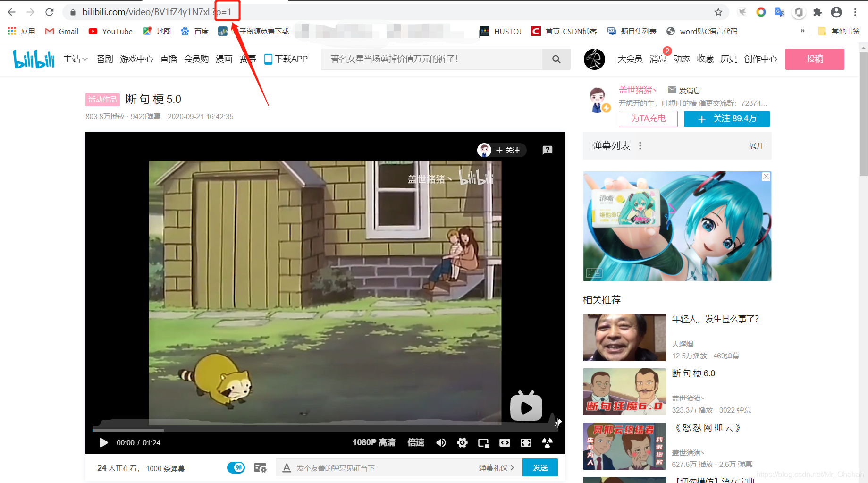868x483 pixels.
Task: Click the in-player help question icon
Action: pyautogui.click(x=548, y=150)
